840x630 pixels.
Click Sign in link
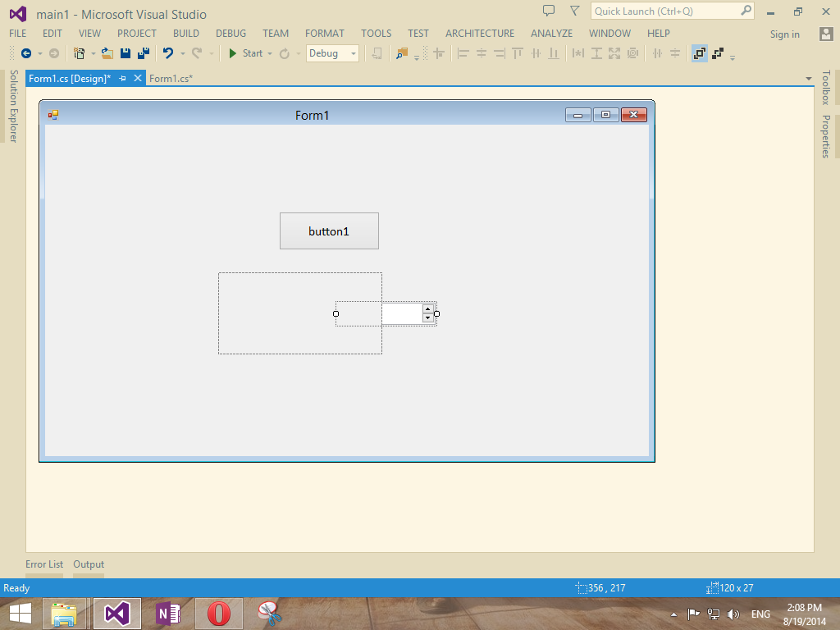click(x=784, y=34)
